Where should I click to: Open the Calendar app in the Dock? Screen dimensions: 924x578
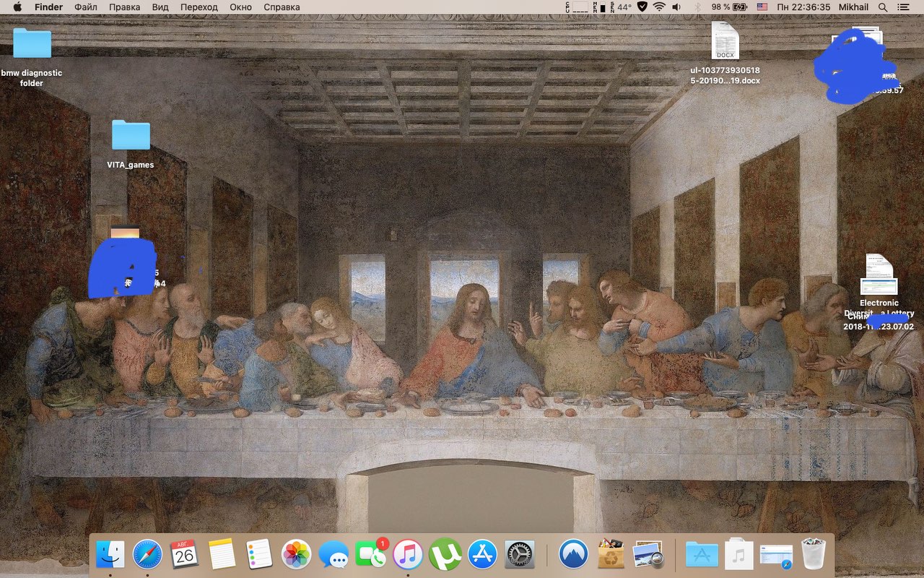click(x=185, y=554)
